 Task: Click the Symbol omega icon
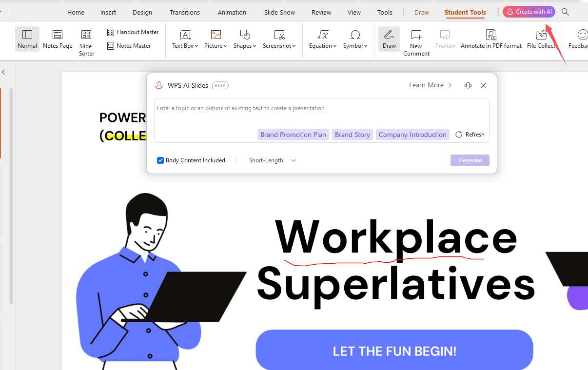coord(355,35)
